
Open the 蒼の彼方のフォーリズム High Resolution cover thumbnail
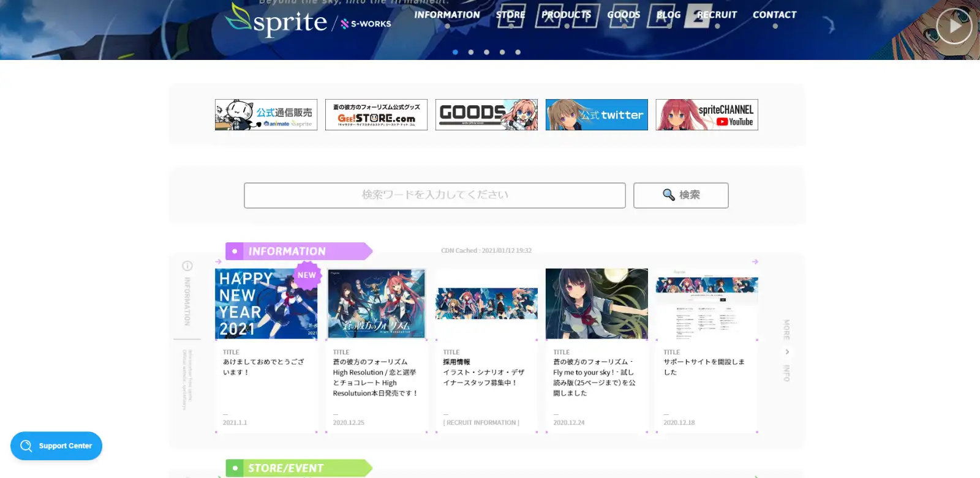coord(377,304)
